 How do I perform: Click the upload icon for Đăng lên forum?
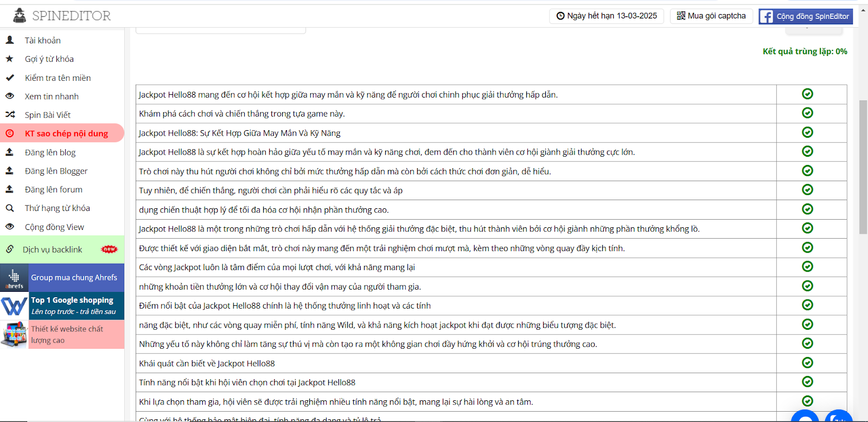pos(10,189)
